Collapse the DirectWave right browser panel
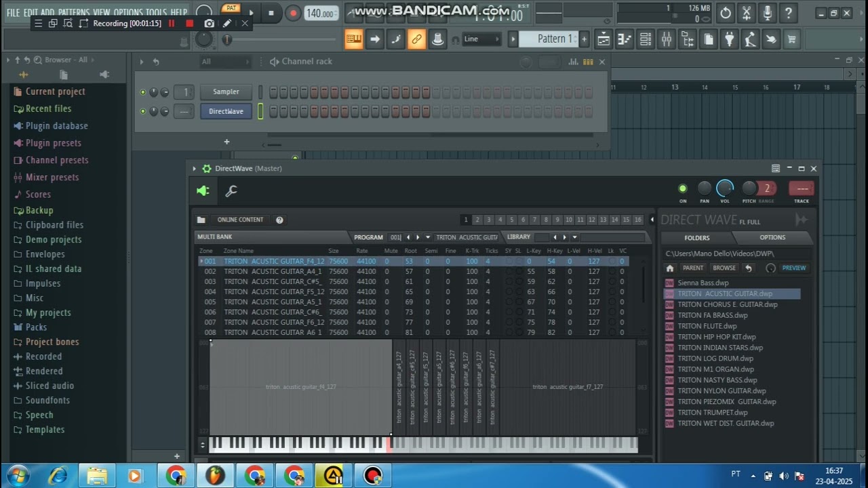The height and width of the screenshot is (488, 868). coord(652,220)
